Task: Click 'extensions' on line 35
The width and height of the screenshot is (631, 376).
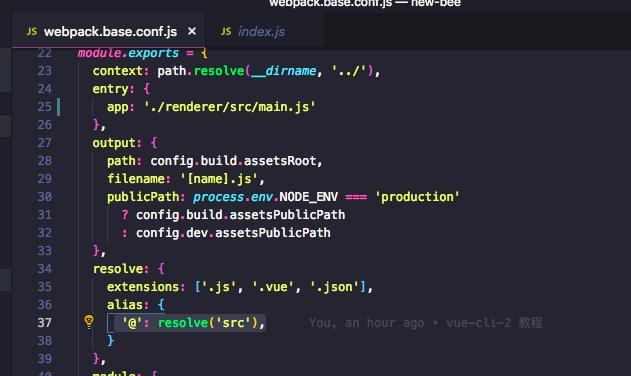Action: pos(143,287)
